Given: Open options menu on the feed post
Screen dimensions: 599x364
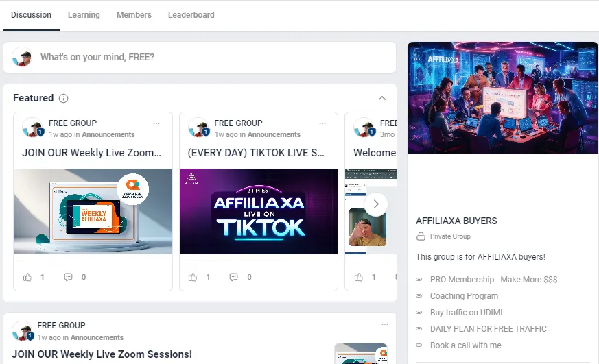Looking at the screenshot, I should click(385, 324).
